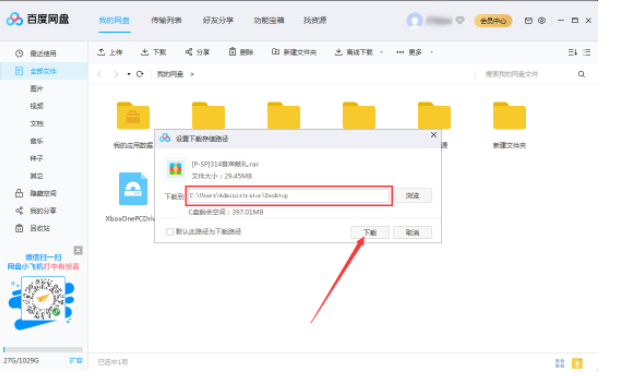The height and width of the screenshot is (376, 626).
Task: Open the navigation history dropdown arrow
Action: (x=129, y=74)
